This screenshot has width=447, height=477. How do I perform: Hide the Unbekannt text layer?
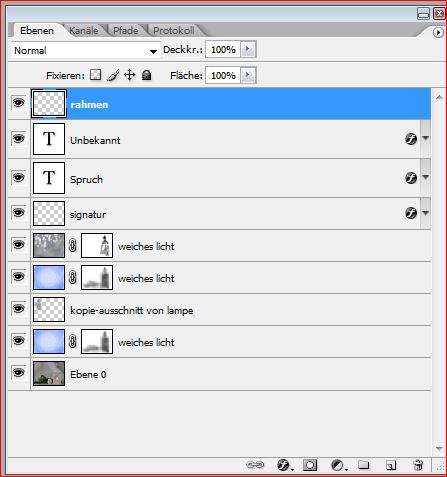point(19,138)
